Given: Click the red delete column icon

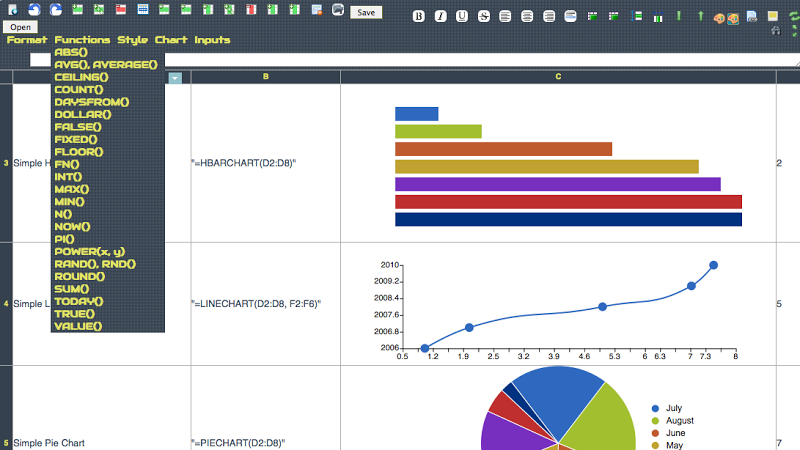Looking at the screenshot, I should coord(251,9).
